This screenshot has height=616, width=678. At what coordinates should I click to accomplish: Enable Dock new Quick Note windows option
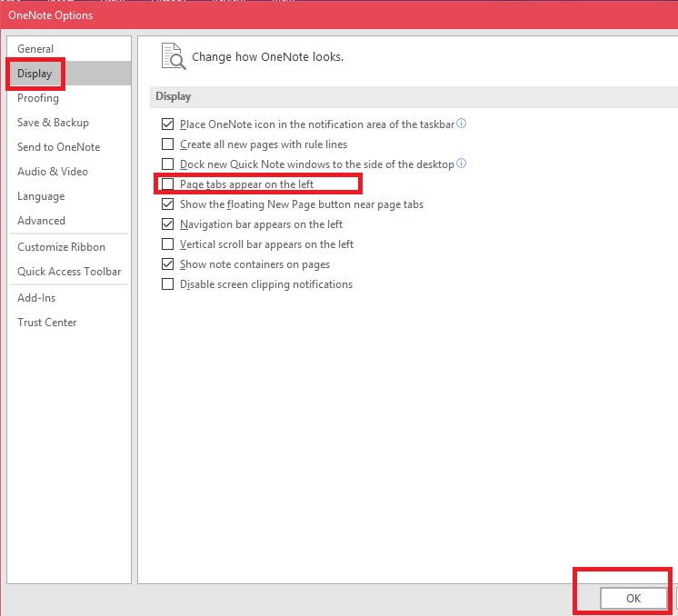167,164
